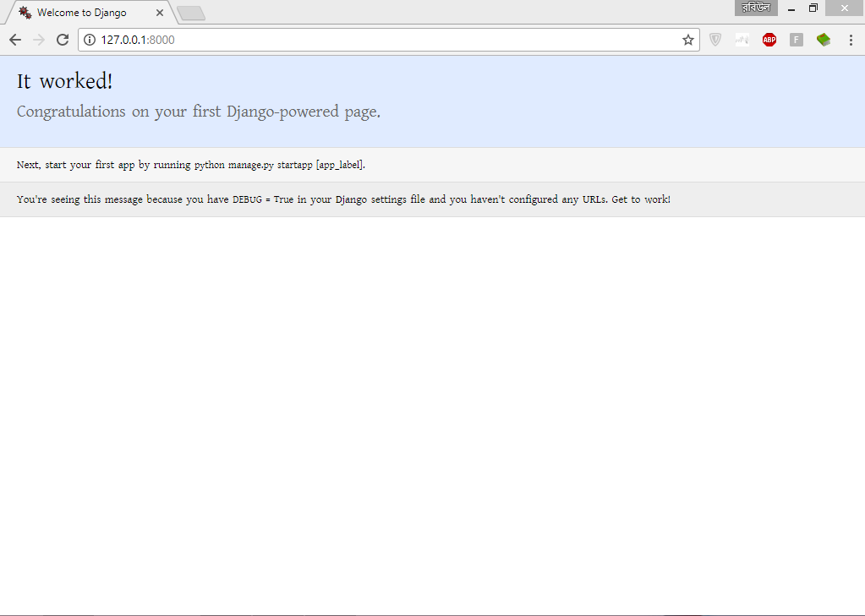865x616 pixels.
Task: Bookmark this page with the star
Action: click(x=687, y=40)
